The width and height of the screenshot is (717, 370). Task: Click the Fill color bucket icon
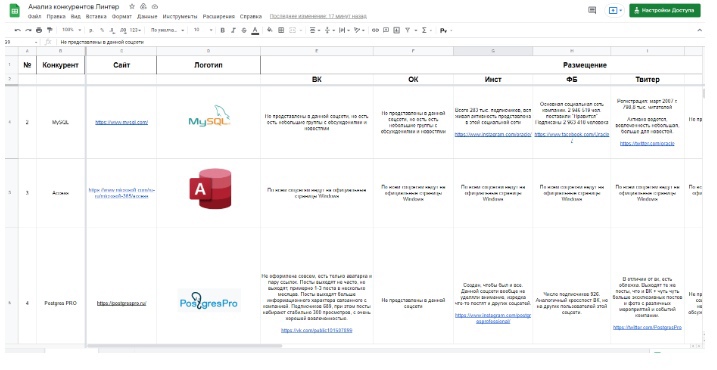[x=270, y=30]
